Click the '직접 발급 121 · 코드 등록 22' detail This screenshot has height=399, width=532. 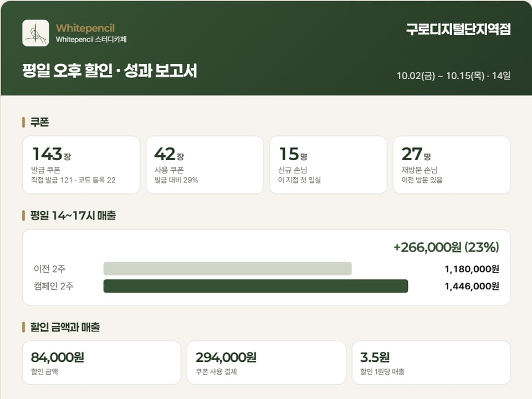pyautogui.click(x=73, y=180)
